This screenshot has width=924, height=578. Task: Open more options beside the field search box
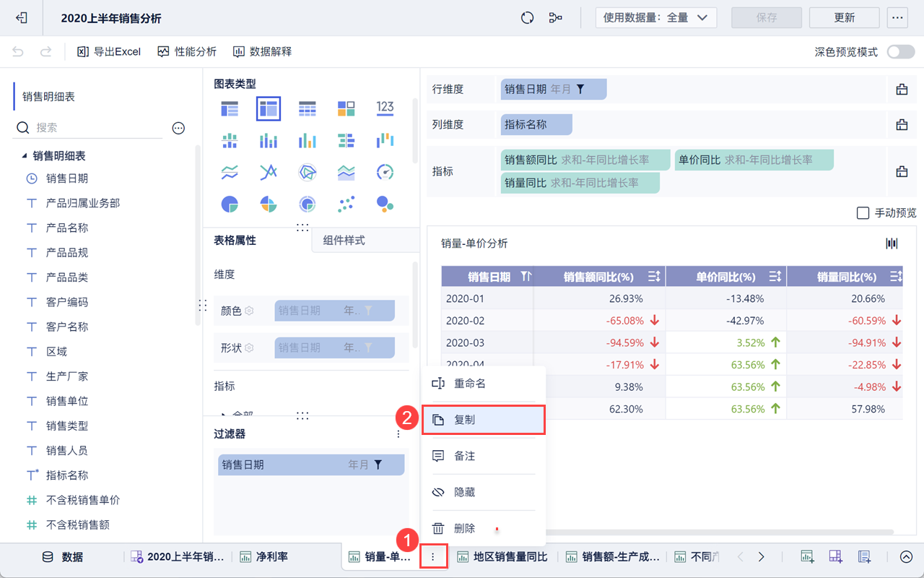178,128
